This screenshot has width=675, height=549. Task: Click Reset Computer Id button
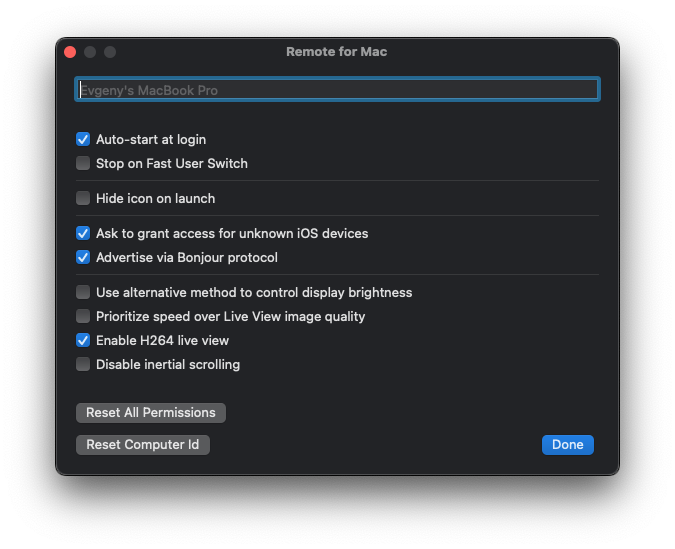[x=143, y=445]
